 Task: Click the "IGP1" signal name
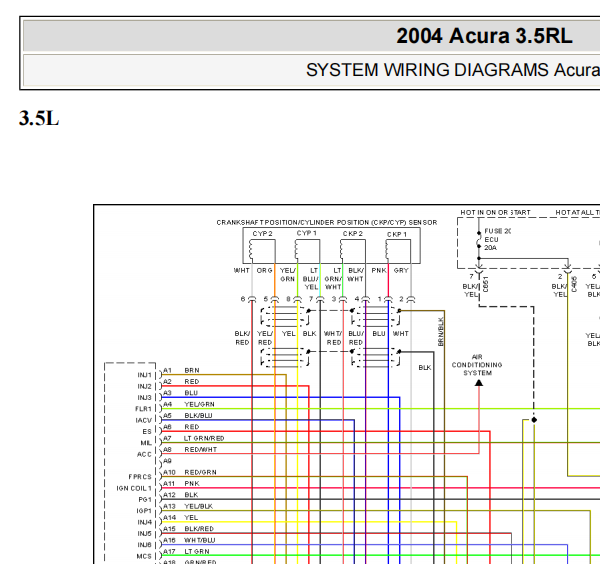144,511
